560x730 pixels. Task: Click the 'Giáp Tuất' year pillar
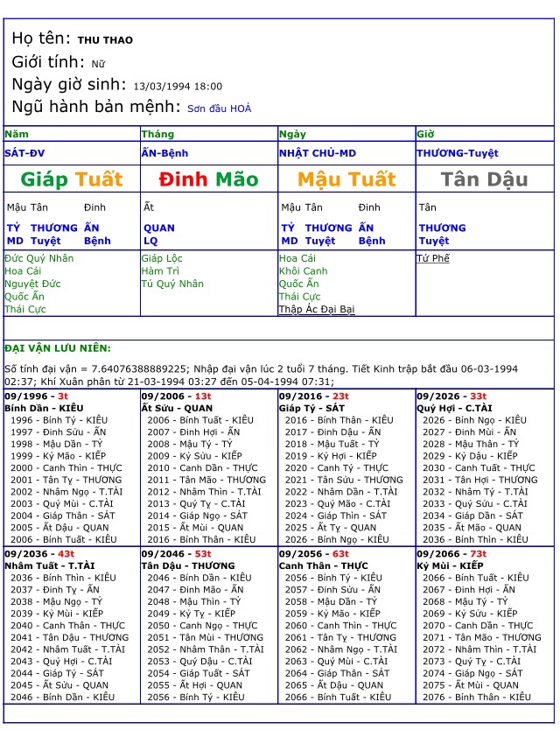[72, 179]
